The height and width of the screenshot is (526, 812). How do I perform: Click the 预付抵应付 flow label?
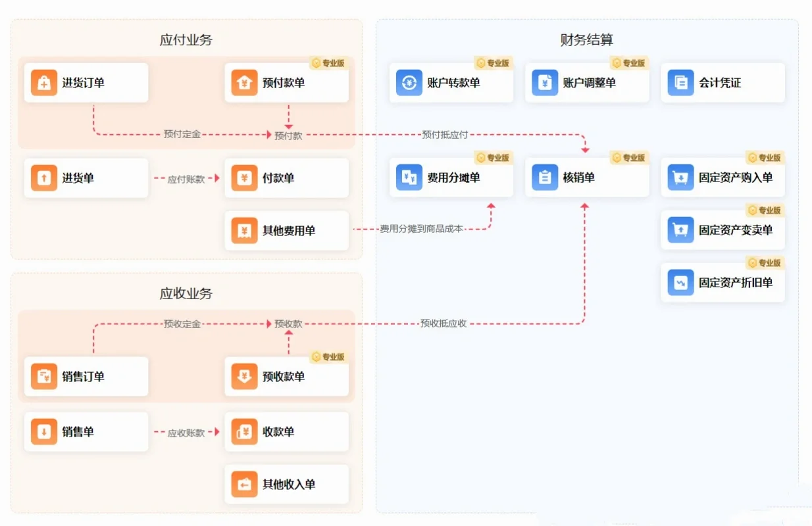coord(445,133)
